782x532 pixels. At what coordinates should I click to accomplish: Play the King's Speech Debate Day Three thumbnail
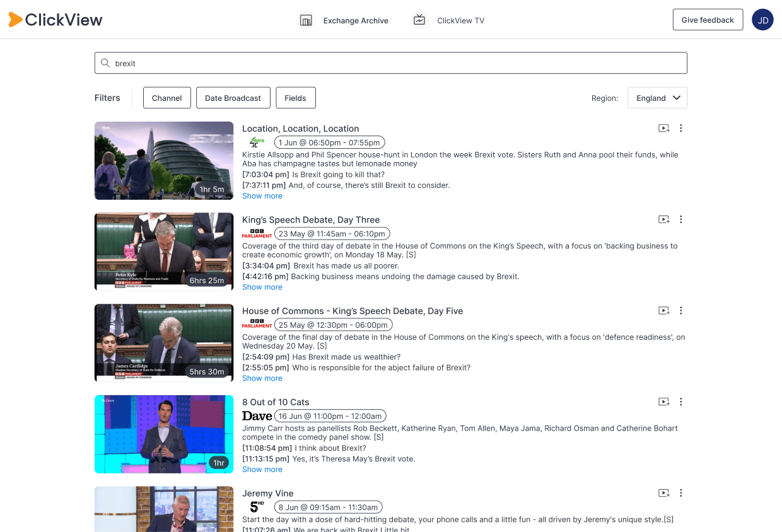tap(164, 252)
